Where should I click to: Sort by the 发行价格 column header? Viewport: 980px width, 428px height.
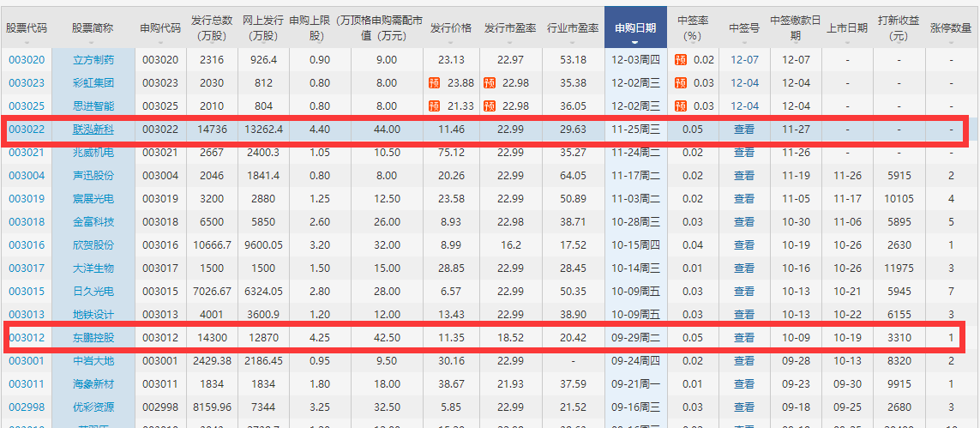click(451, 29)
